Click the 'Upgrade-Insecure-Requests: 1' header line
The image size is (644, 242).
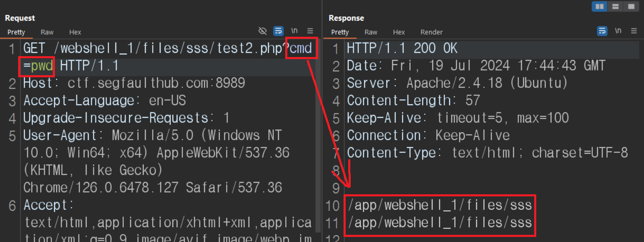[x=126, y=118]
